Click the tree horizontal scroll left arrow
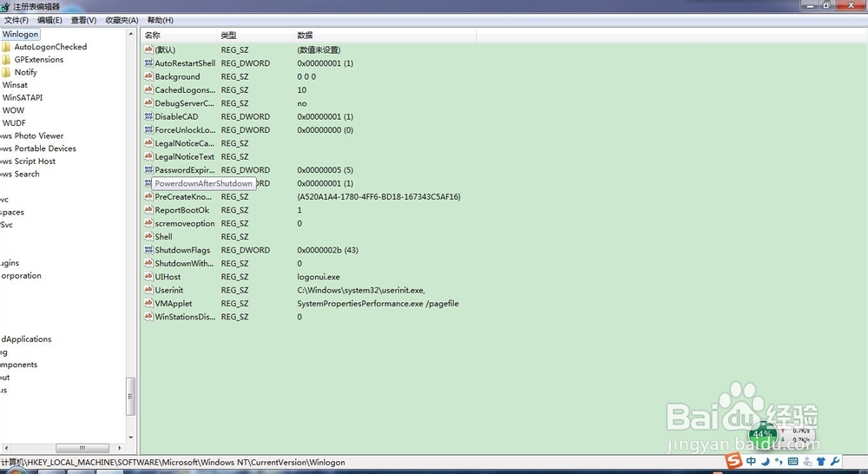Image resolution: width=868 pixels, height=474 pixels. [5, 447]
